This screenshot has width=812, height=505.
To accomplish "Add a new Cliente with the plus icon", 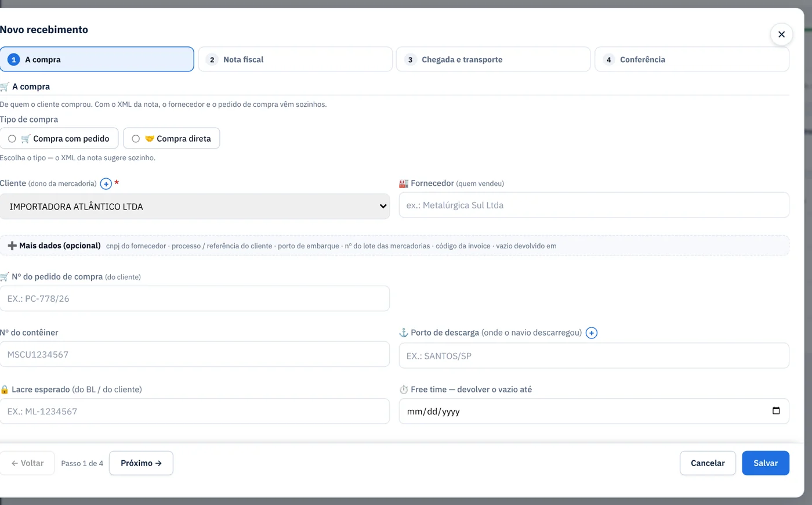I will [106, 184].
